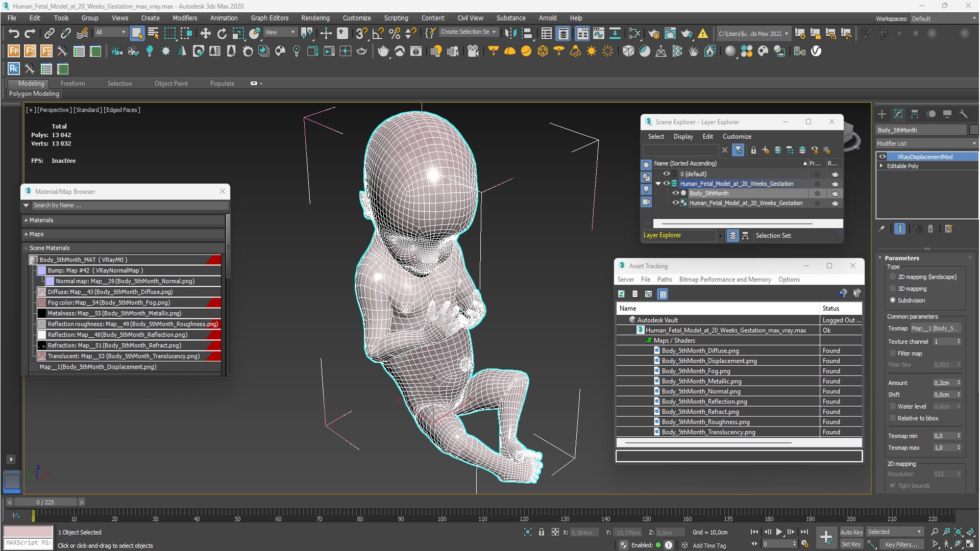Viewport: 980px width, 551px height.
Task: Click the 0 / 225 time slider
Action: pyautogui.click(x=45, y=503)
